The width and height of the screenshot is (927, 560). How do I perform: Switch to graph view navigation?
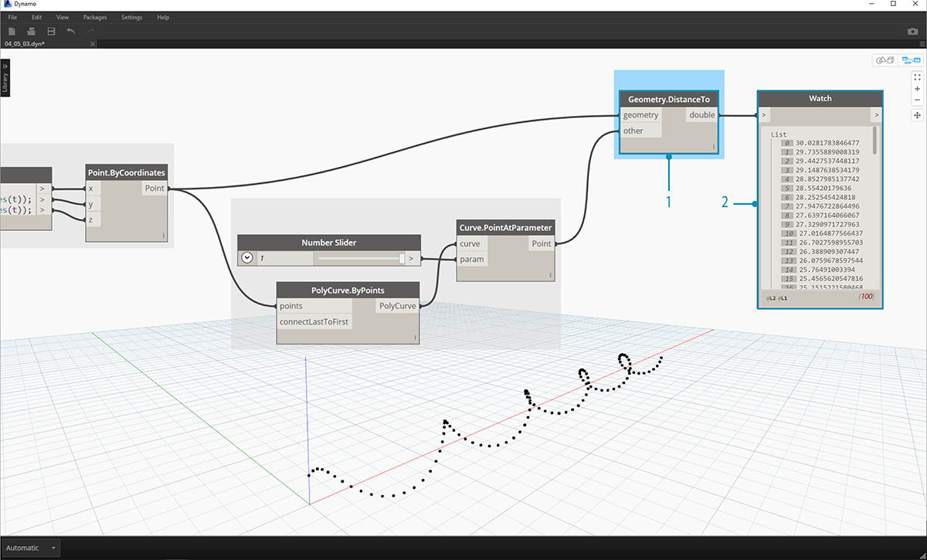(911, 60)
